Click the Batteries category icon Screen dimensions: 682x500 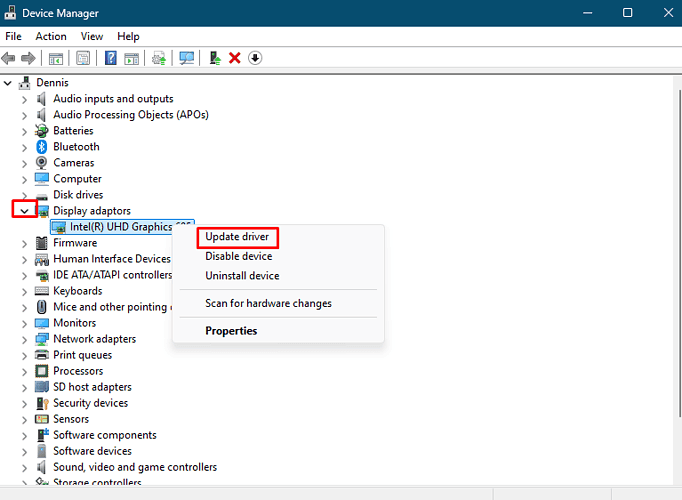(41, 131)
